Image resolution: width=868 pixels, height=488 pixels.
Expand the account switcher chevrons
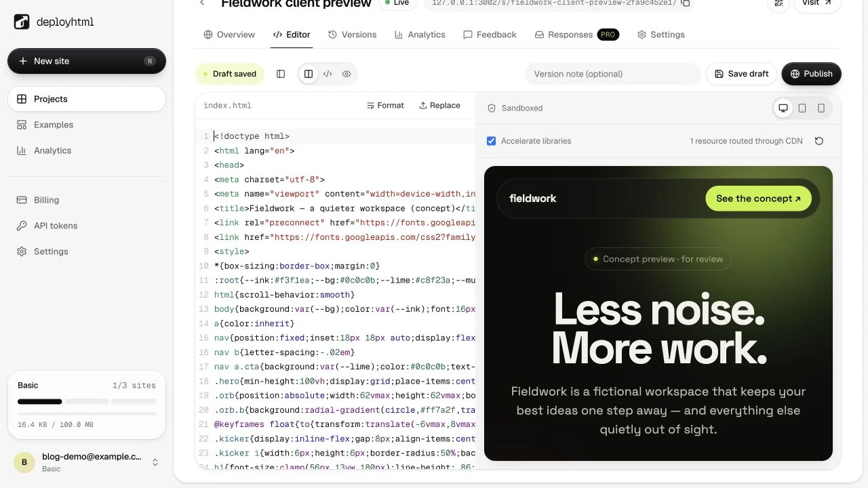point(155,462)
